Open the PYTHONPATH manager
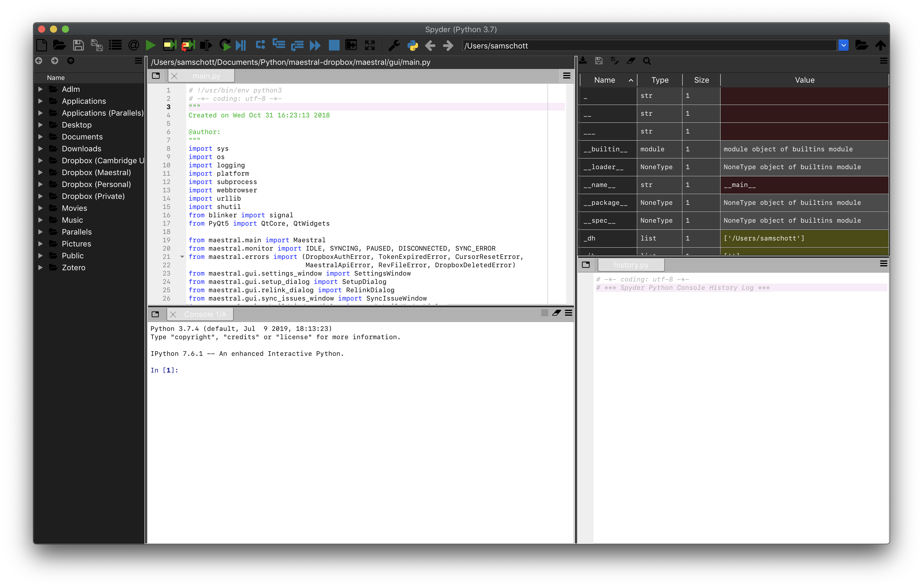This screenshot has height=588, width=923. point(413,45)
